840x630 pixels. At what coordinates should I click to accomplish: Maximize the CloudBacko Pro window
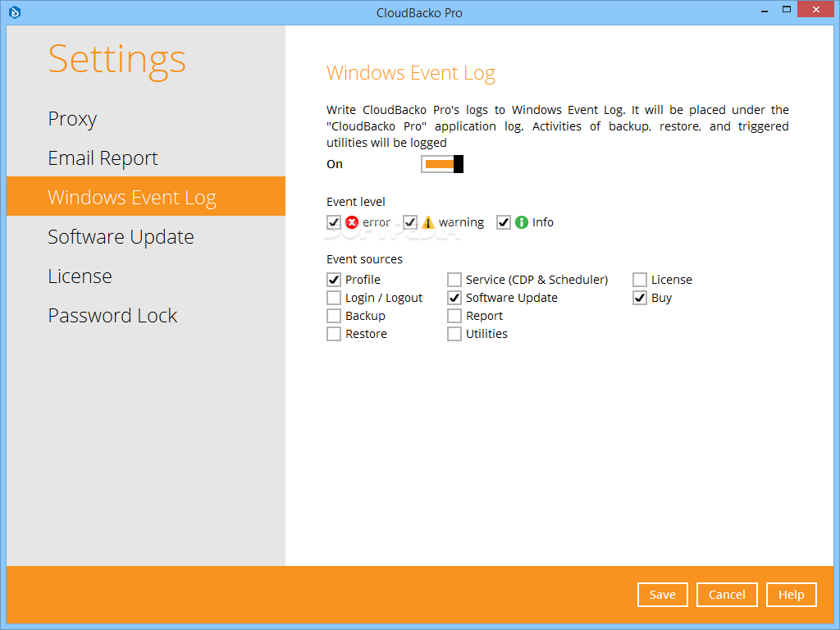787,9
